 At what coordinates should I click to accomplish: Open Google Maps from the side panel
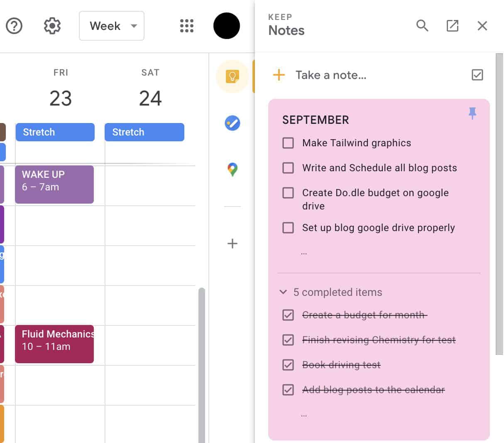click(x=232, y=169)
